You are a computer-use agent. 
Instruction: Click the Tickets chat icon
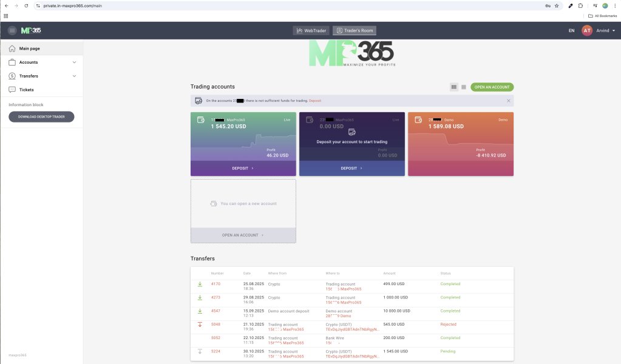pyautogui.click(x=12, y=90)
